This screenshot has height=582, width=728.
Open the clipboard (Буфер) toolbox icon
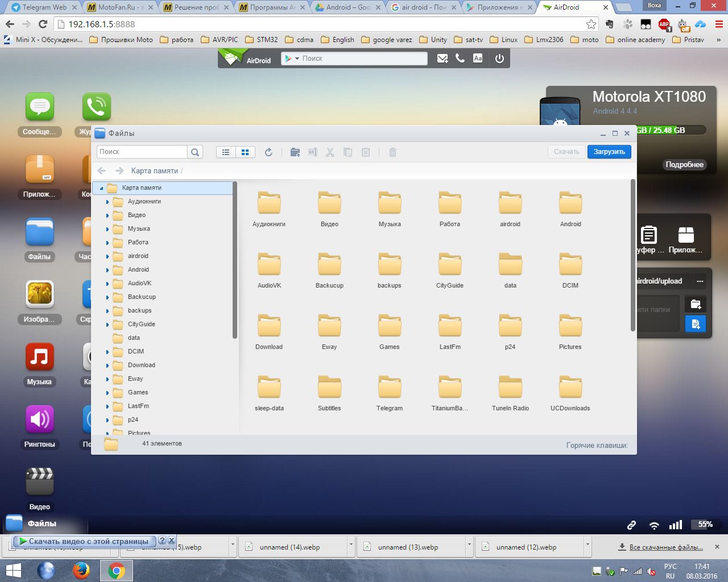coord(648,235)
